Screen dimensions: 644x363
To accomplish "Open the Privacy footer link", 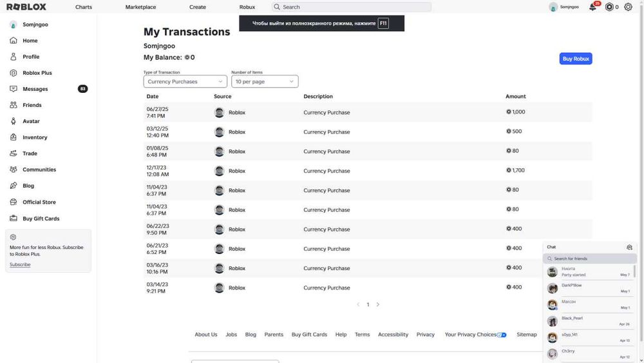I will 426,335.
